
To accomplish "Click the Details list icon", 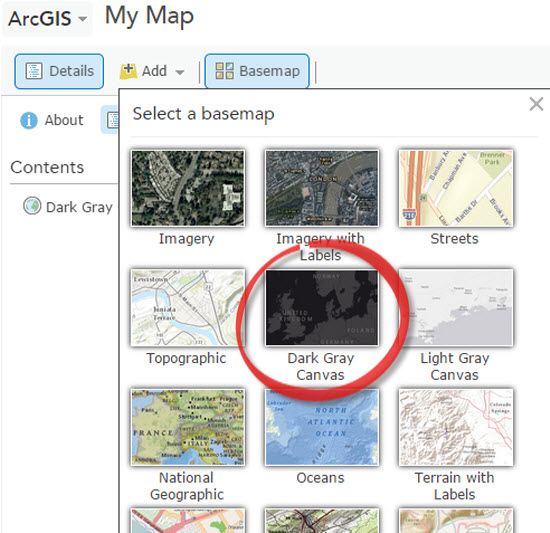I will coord(34,71).
